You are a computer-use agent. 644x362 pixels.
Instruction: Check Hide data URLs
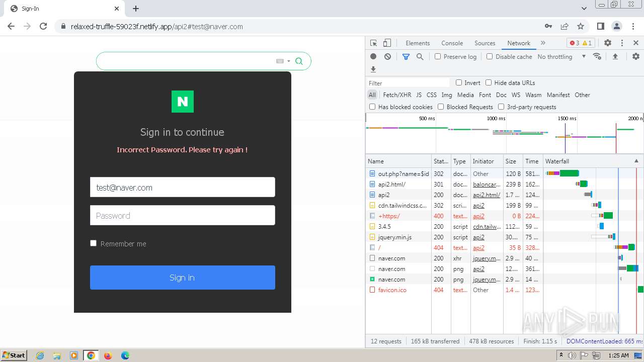click(489, 83)
